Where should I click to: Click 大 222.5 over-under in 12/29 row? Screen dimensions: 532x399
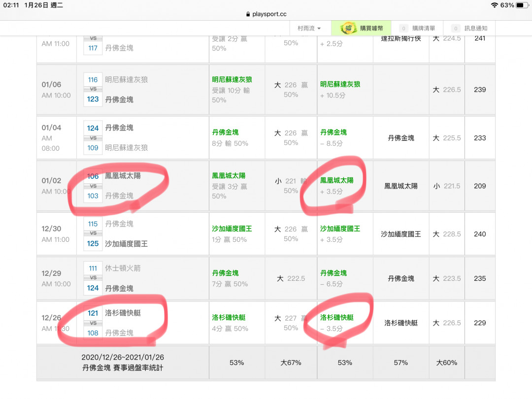[291, 278]
